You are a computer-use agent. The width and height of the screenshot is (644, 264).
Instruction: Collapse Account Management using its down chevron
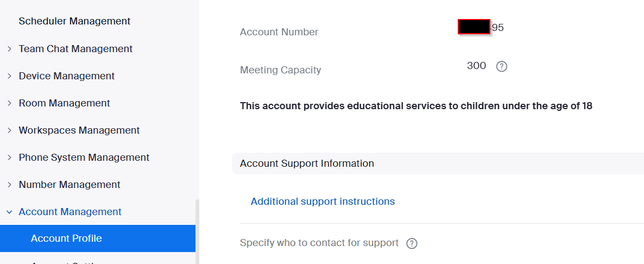point(9,212)
